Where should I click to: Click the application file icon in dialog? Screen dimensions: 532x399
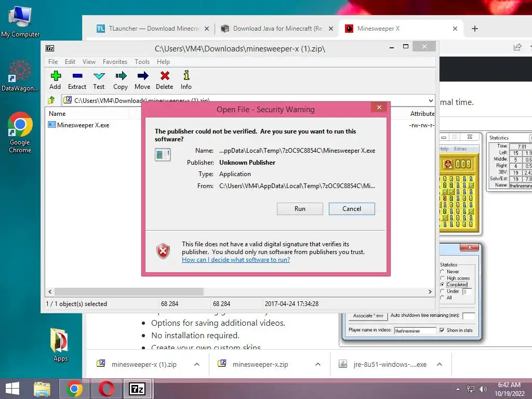click(x=163, y=155)
